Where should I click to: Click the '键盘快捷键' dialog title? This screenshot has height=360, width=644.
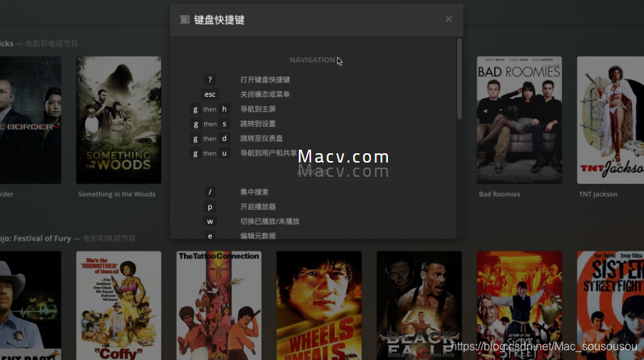click(x=220, y=20)
